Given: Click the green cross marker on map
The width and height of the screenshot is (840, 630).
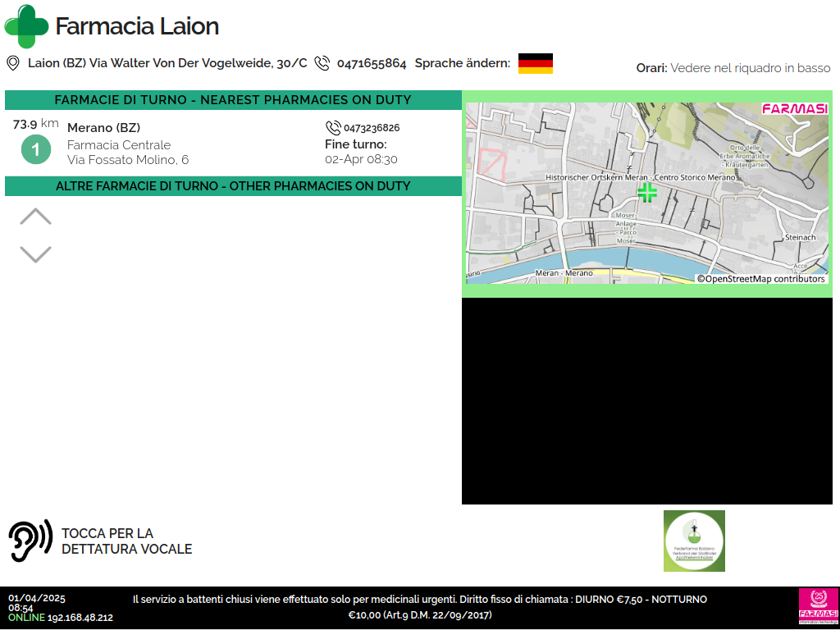Looking at the screenshot, I should pos(647,193).
